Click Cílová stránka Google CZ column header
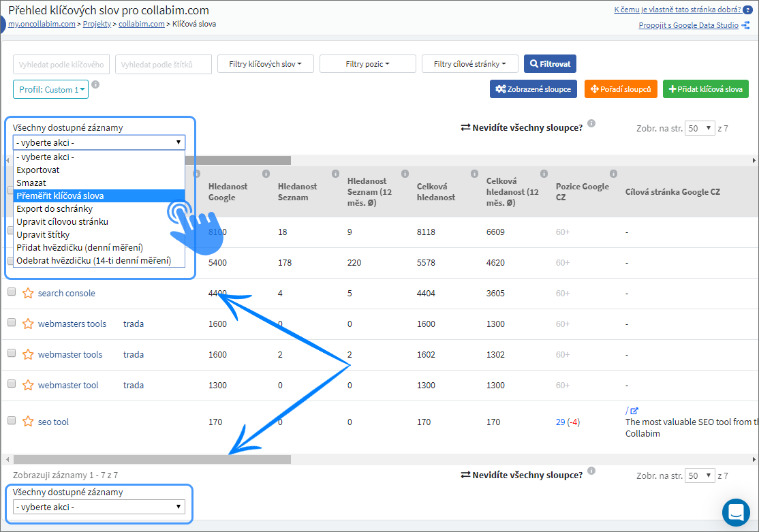This screenshot has width=759, height=532. 672,191
